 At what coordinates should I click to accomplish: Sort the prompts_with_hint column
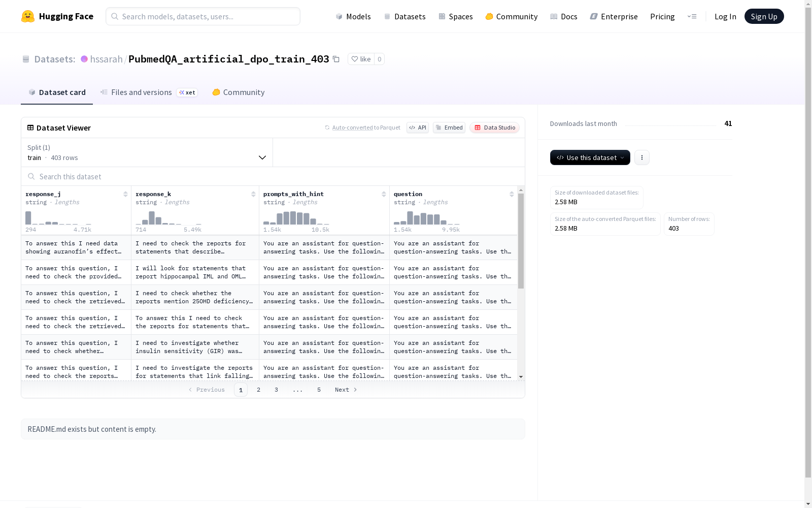[x=384, y=194]
